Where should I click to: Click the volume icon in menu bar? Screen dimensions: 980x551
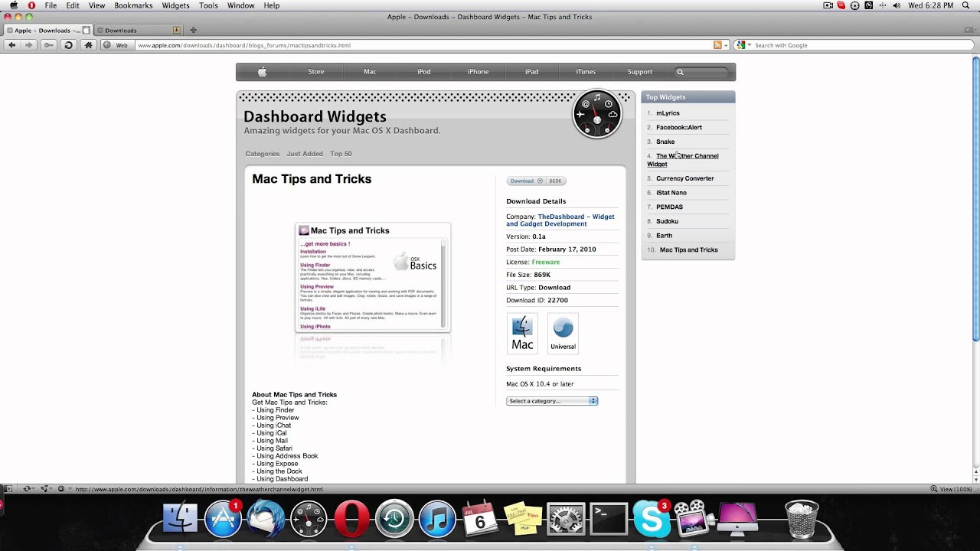click(897, 5)
